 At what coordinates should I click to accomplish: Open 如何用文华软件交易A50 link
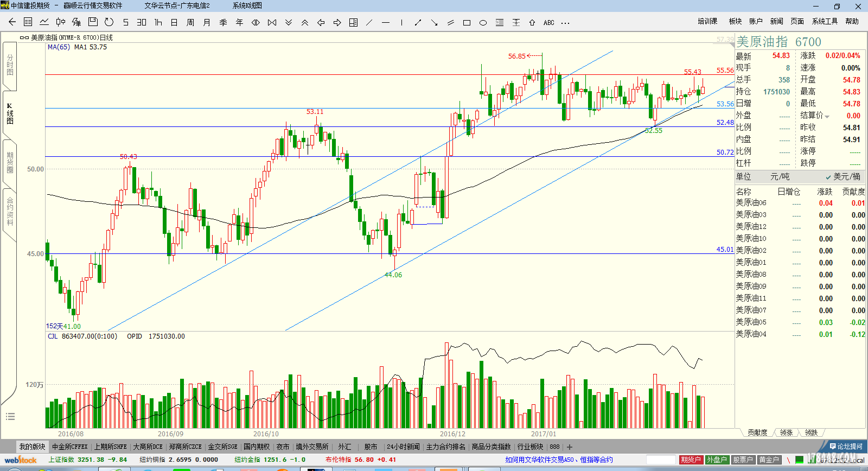click(x=559, y=460)
